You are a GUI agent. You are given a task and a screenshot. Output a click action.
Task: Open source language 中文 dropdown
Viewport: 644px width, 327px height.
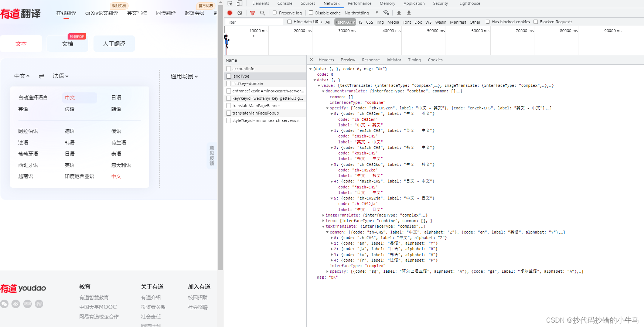coord(22,76)
